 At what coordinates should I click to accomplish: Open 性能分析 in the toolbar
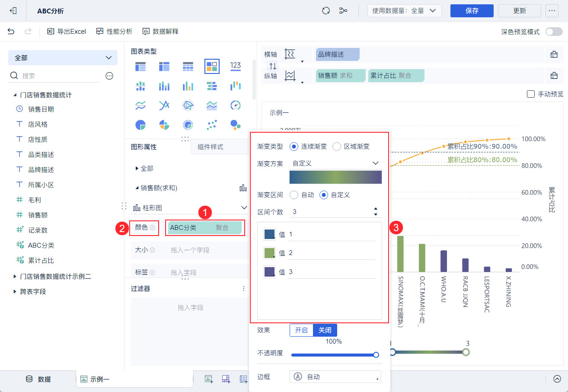click(x=114, y=32)
